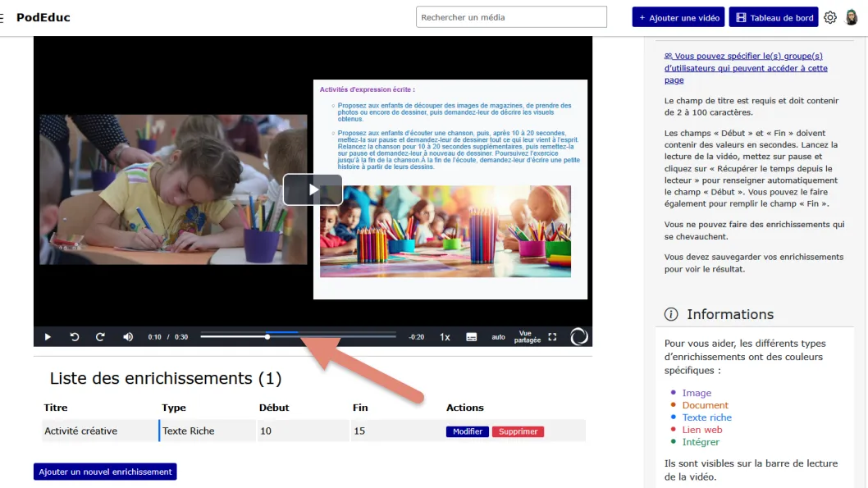Click the 'Document' legend entry
Screen dimensions: 868x488
coord(706,405)
